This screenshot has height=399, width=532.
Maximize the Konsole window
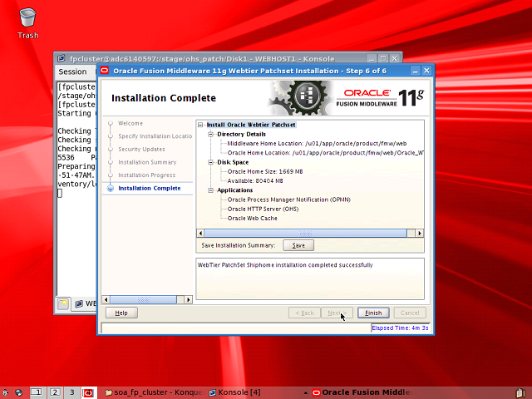click(383, 59)
